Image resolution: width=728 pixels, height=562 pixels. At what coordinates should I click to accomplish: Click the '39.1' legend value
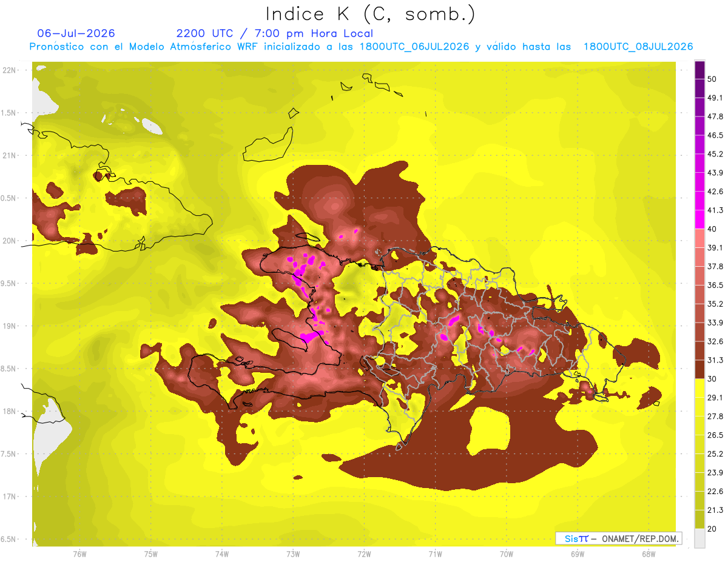tap(715, 248)
